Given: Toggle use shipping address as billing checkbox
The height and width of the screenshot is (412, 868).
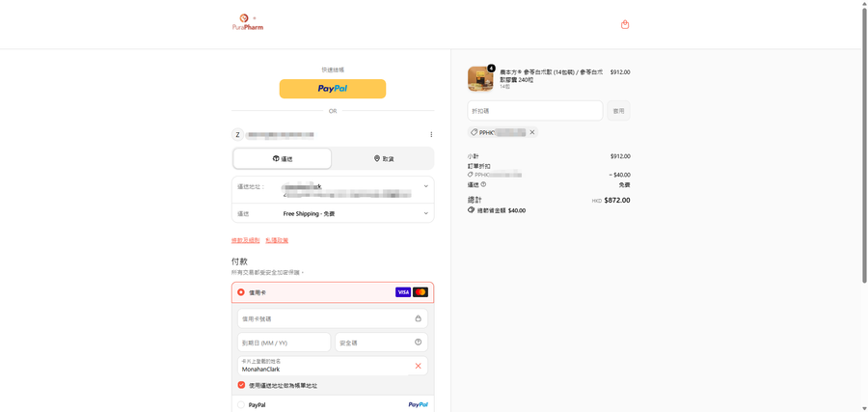Looking at the screenshot, I should coord(241,385).
